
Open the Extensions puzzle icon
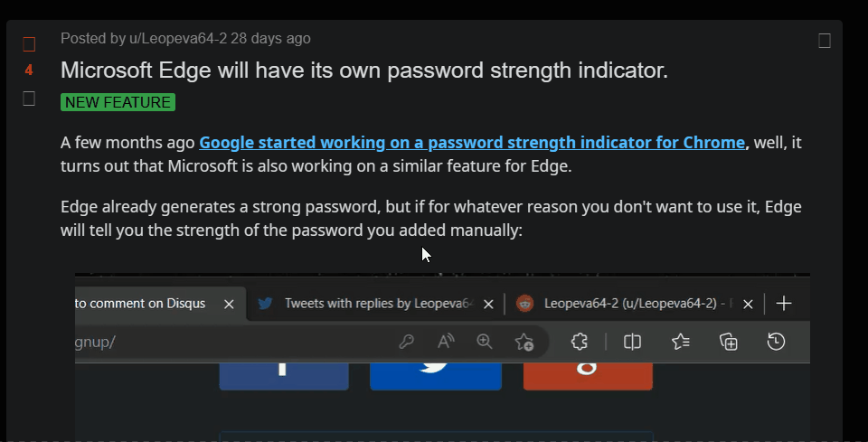tap(579, 342)
